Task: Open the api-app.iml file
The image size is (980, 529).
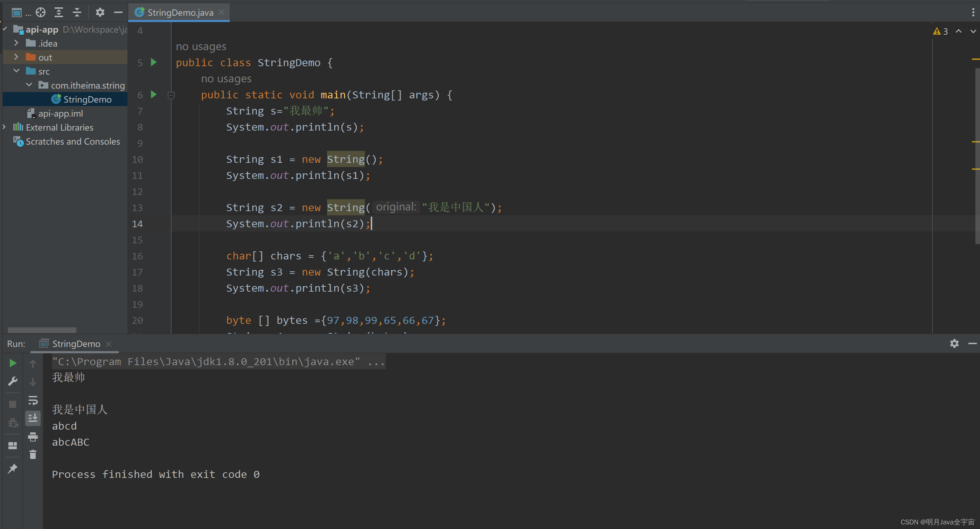Action: point(61,113)
